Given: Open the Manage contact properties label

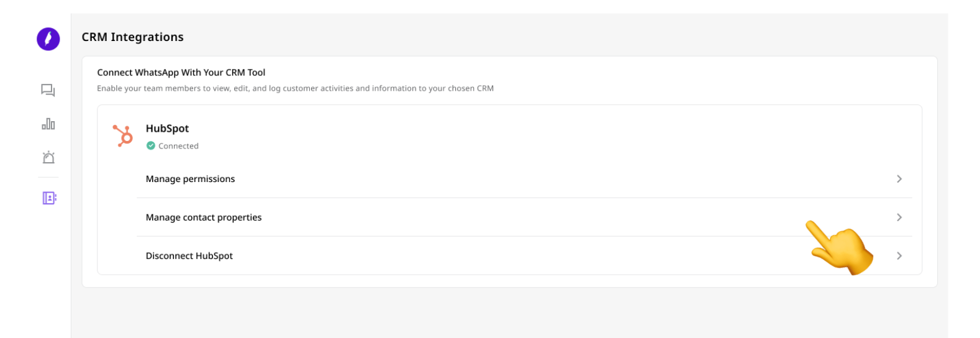Looking at the screenshot, I should pos(204,217).
